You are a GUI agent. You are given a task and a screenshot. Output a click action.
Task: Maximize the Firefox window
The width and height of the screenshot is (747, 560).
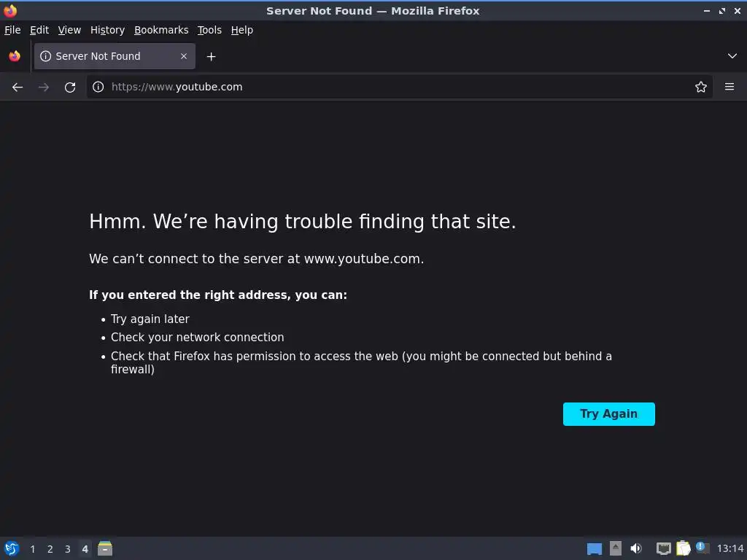(722, 10)
